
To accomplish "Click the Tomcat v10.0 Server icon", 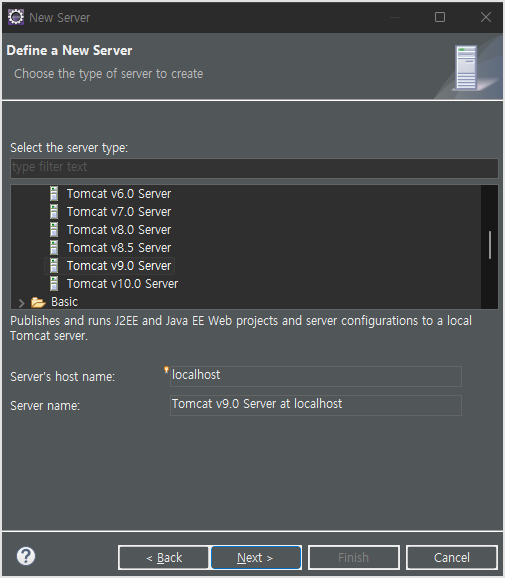I will tap(54, 284).
